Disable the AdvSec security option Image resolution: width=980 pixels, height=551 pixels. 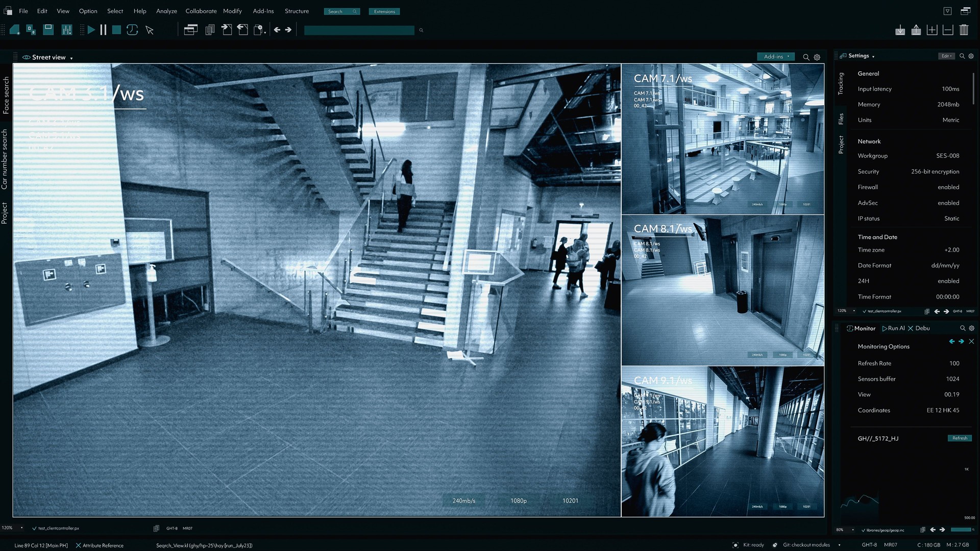click(948, 203)
